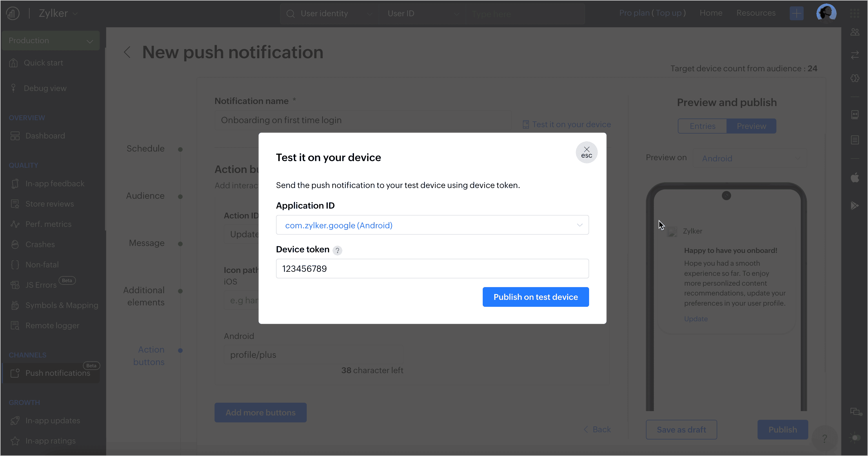Open the Home menu item
868x456 pixels.
pyautogui.click(x=711, y=13)
